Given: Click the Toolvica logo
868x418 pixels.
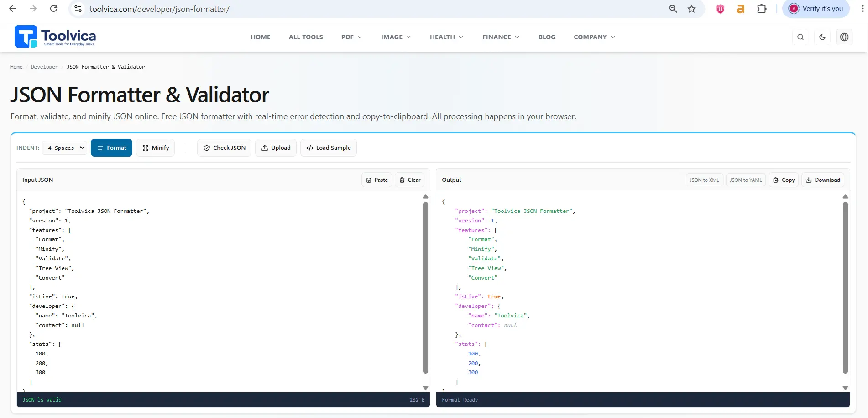Looking at the screenshot, I should pyautogui.click(x=55, y=37).
